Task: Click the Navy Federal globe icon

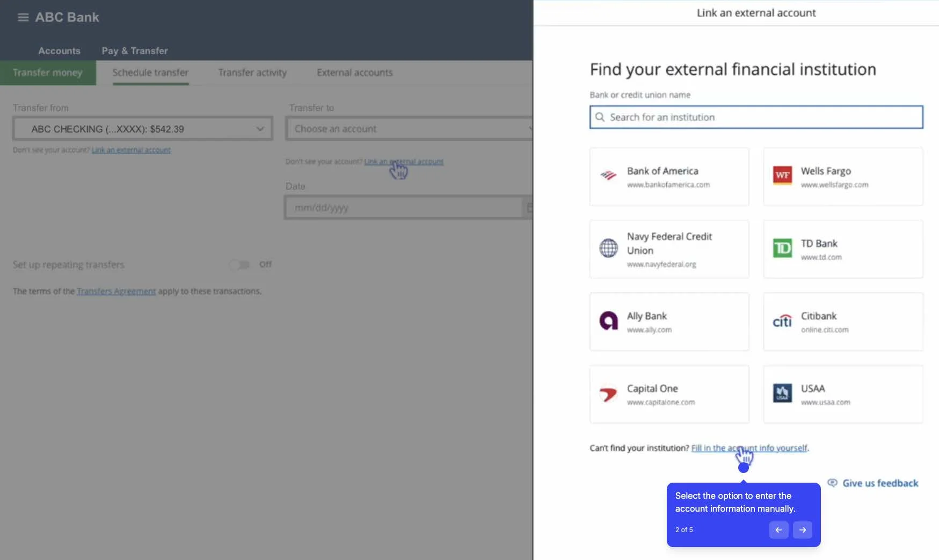Action: (608, 248)
